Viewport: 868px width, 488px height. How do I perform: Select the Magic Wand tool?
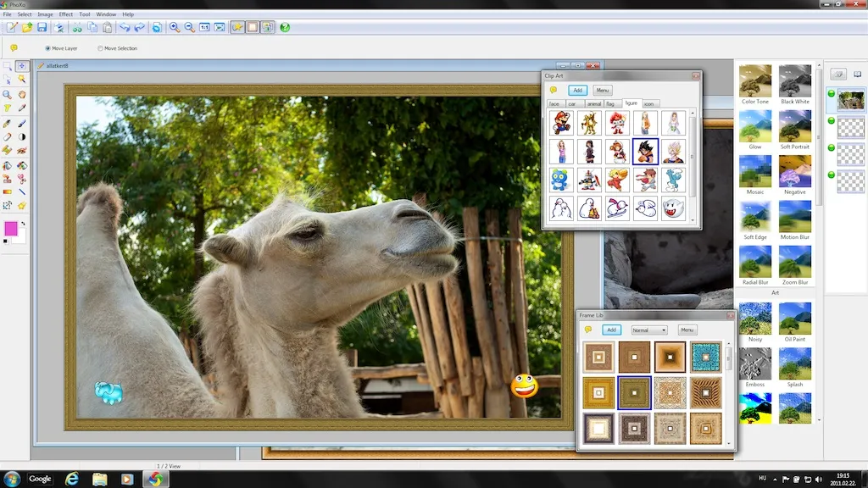(x=23, y=79)
